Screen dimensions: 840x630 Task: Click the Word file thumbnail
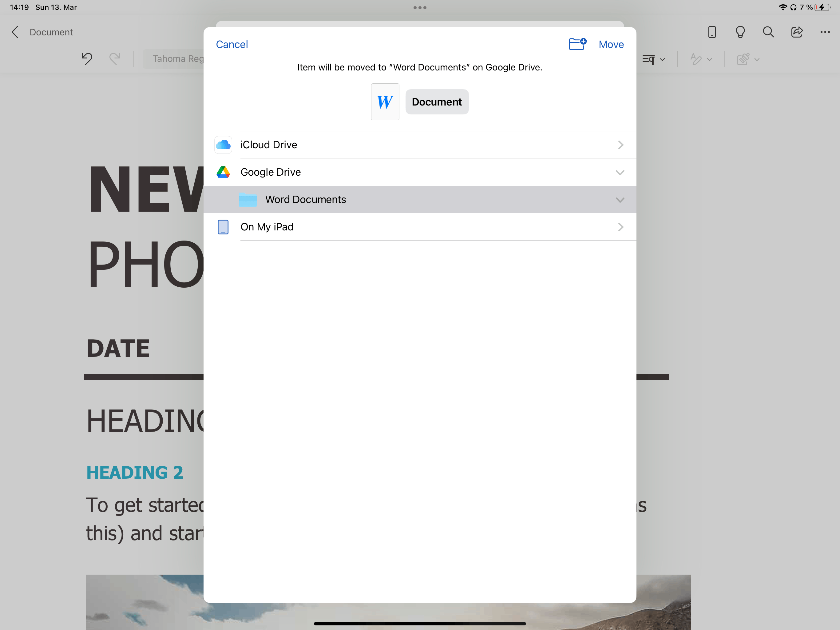click(385, 102)
